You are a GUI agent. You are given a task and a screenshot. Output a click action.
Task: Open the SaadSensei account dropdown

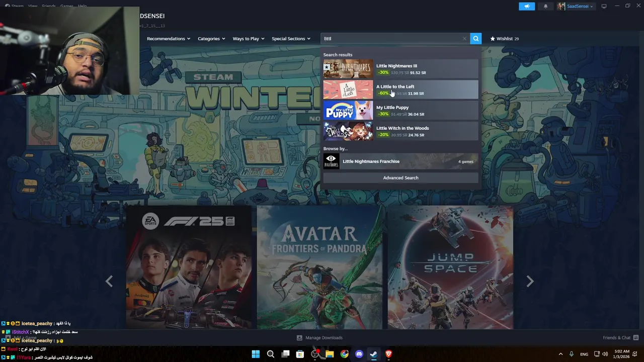pyautogui.click(x=580, y=7)
